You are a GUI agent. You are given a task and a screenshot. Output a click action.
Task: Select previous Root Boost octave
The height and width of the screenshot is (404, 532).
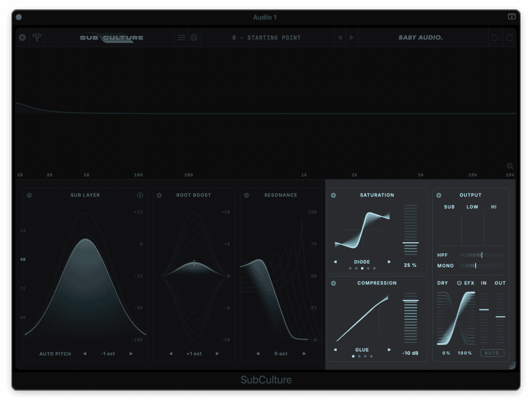[170, 354]
